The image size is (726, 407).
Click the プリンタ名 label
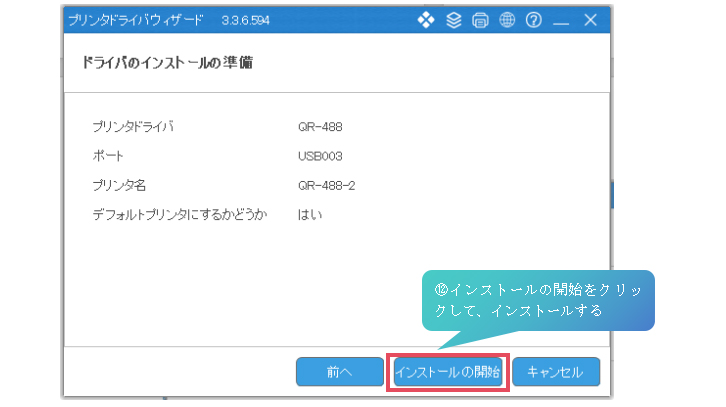pyautogui.click(x=119, y=185)
